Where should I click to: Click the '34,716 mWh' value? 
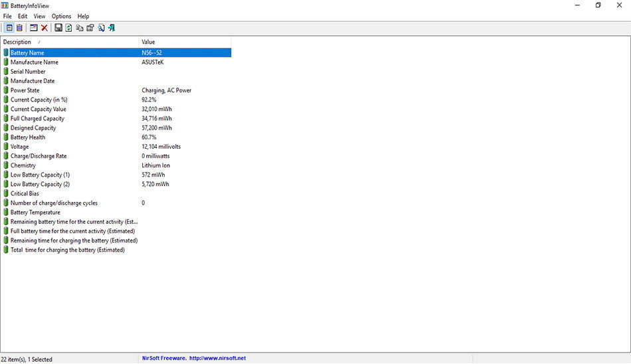click(157, 118)
